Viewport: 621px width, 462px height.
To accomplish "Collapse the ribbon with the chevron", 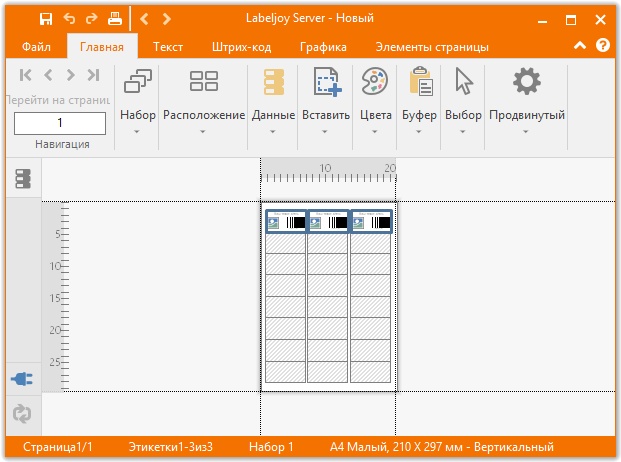I will [580, 46].
